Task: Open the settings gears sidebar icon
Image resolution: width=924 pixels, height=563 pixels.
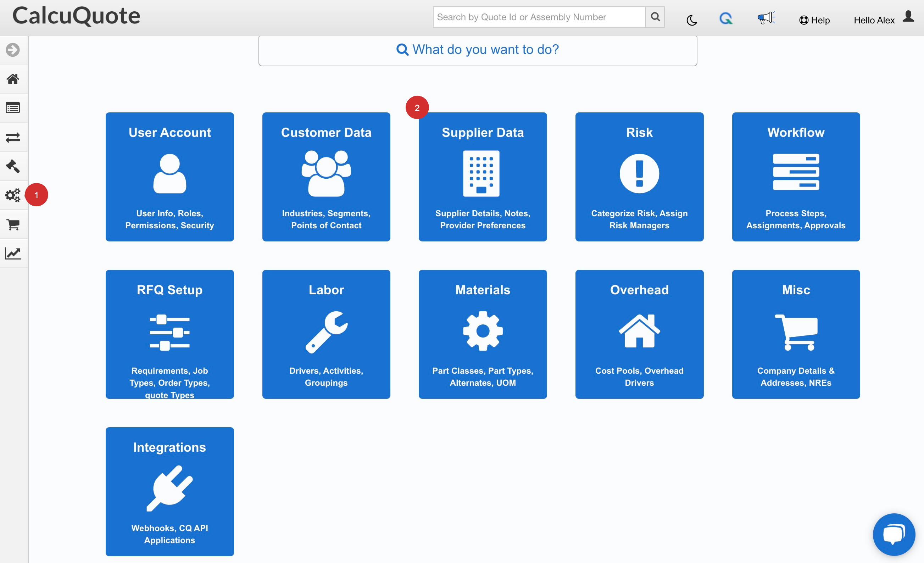Action: pos(13,195)
